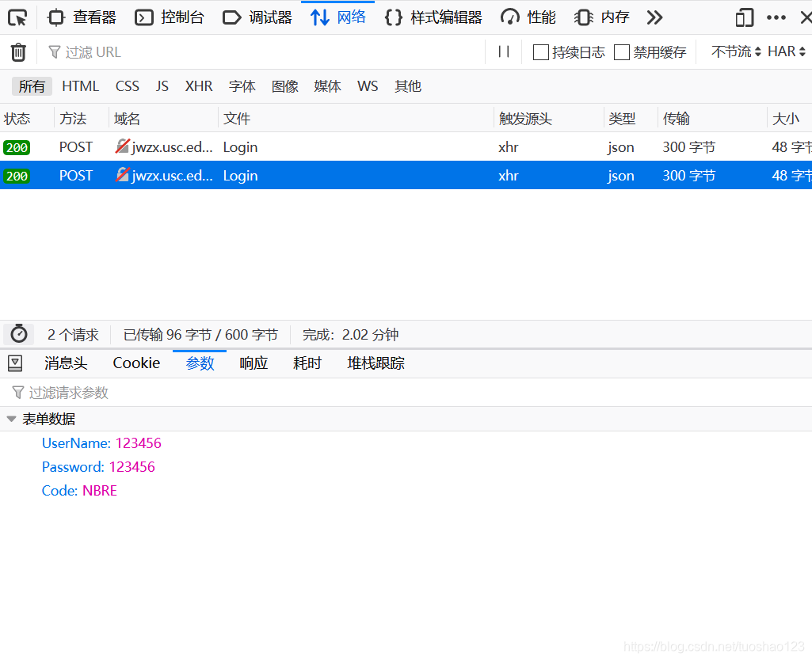Screen dimensions: 812x661
Task: Filter requests by JS
Action: tap(162, 86)
